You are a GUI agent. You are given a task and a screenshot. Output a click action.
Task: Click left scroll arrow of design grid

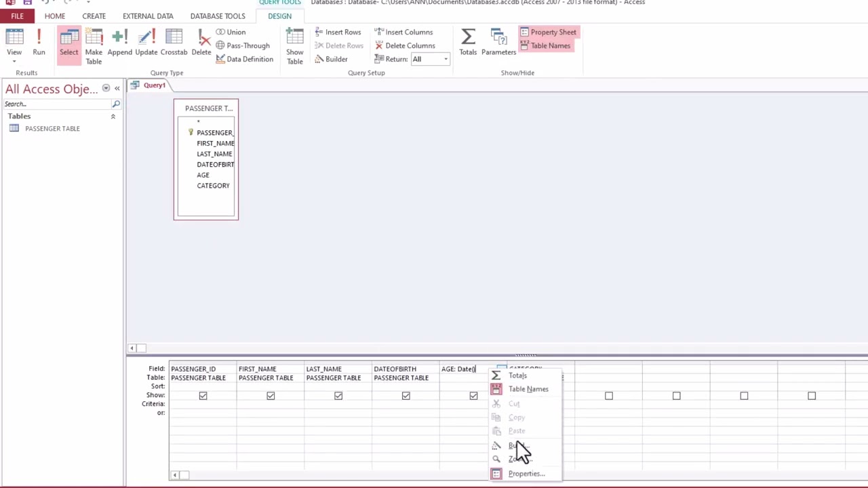pyautogui.click(x=174, y=475)
